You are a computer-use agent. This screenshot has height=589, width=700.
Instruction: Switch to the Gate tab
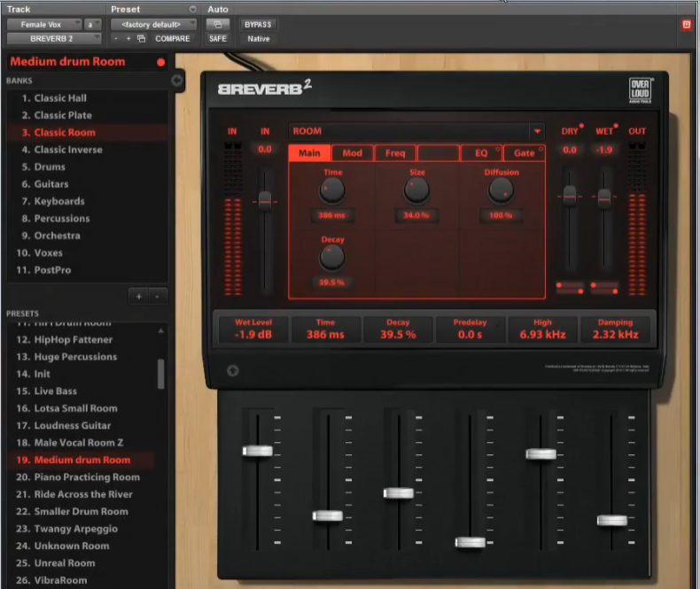click(524, 153)
